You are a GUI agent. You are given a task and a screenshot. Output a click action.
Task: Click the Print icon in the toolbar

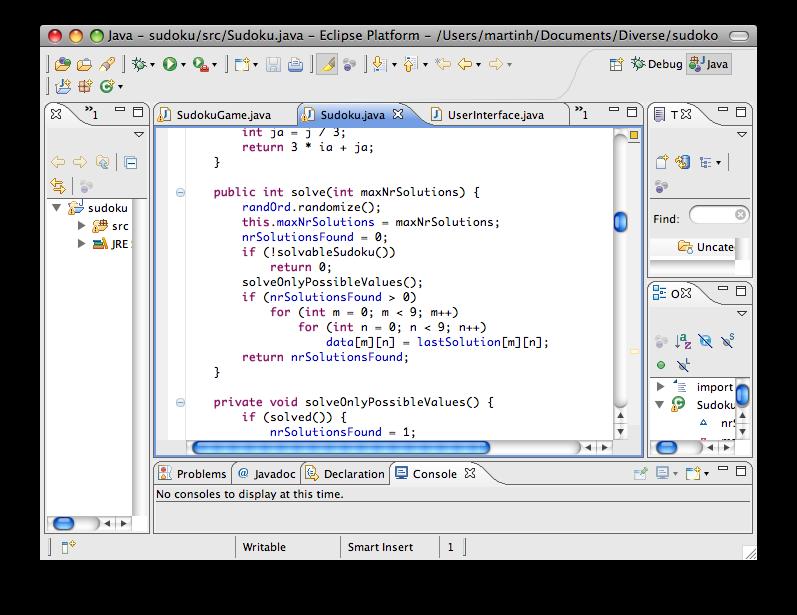point(295,65)
